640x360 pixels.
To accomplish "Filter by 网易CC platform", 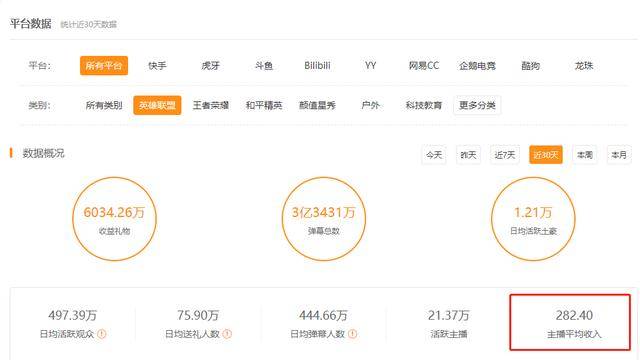I will tap(424, 66).
